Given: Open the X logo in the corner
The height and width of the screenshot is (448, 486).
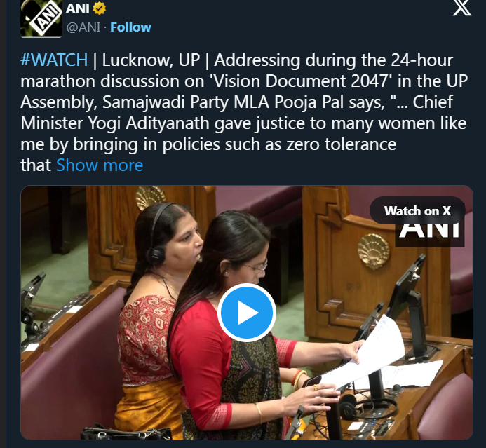Looking at the screenshot, I should 462,8.
